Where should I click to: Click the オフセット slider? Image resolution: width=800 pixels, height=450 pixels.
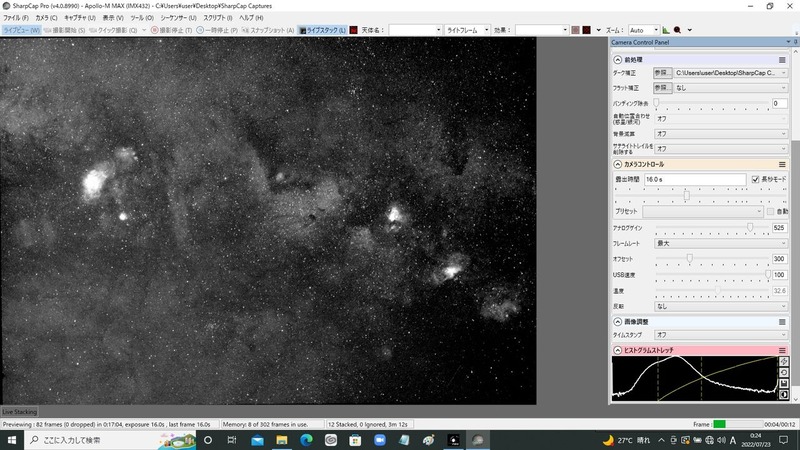point(712,259)
